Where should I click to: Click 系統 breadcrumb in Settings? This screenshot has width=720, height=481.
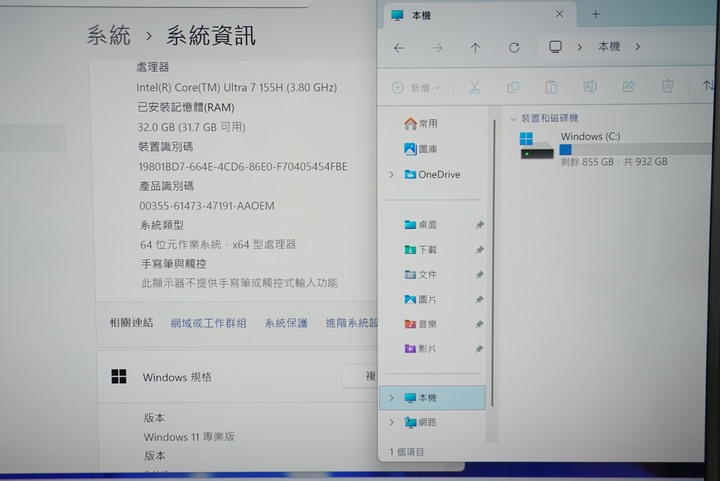[x=109, y=36]
